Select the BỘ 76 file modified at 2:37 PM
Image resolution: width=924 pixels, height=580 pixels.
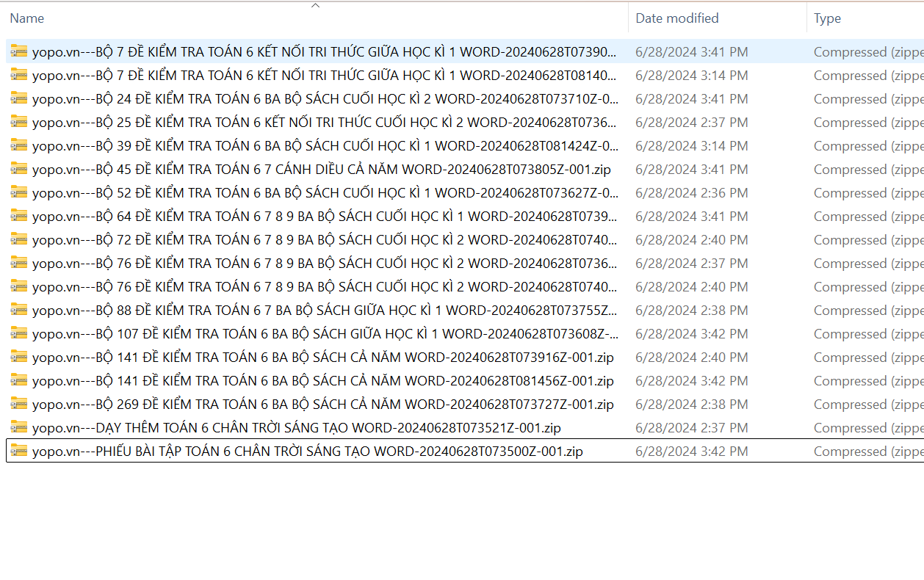323,264
